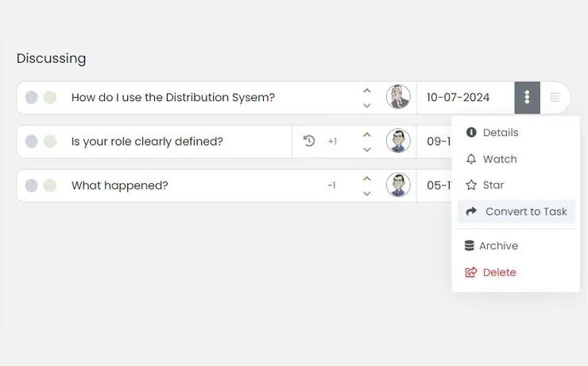Choose Convert to Task option
This screenshot has width=588, height=366.
pos(525,212)
